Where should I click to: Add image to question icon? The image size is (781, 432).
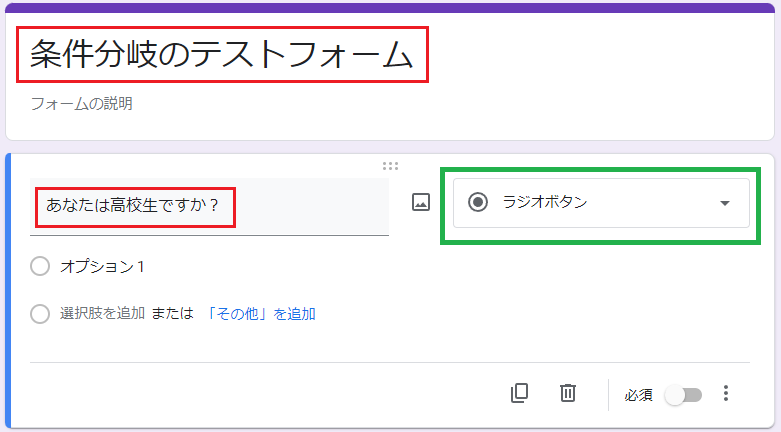[421, 202]
